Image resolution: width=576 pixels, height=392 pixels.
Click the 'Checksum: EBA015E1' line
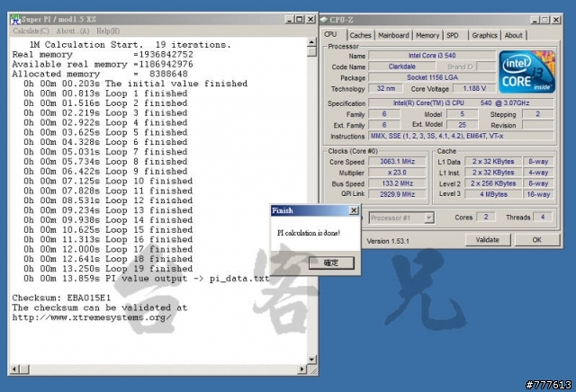coord(61,298)
